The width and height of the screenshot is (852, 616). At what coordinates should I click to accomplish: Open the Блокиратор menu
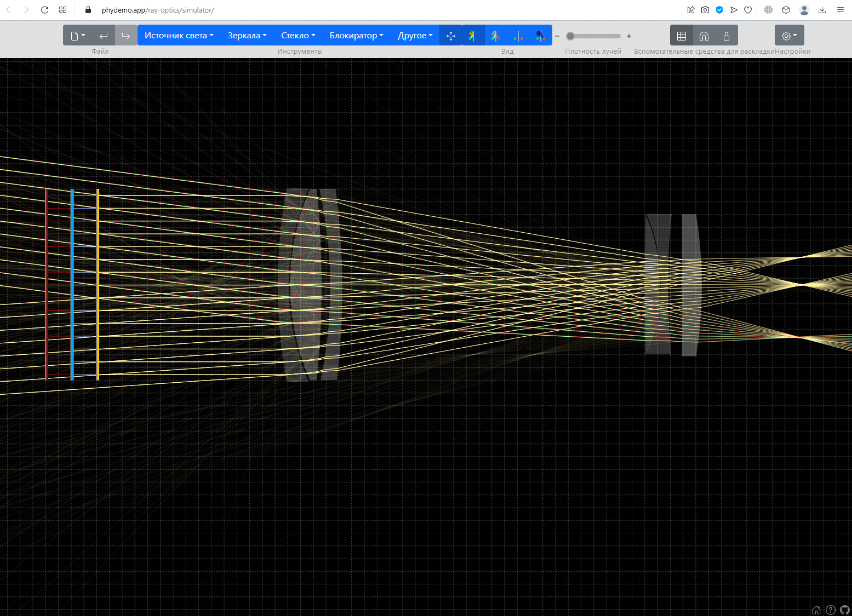click(x=356, y=36)
